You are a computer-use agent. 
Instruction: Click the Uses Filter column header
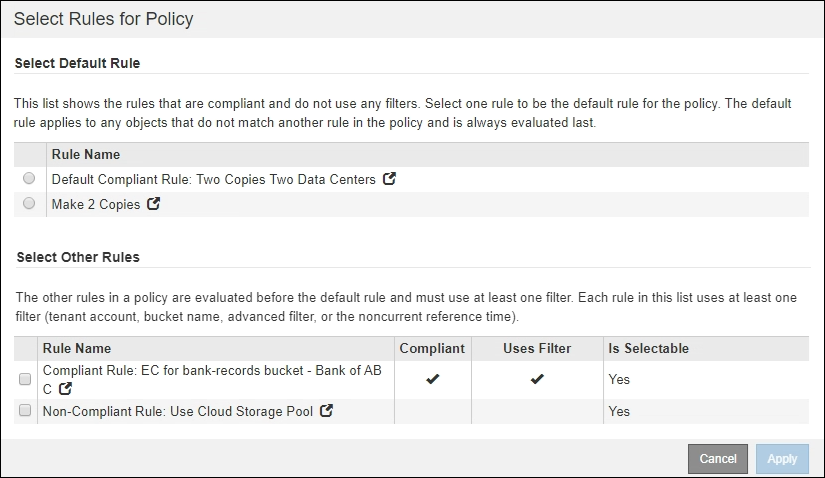click(x=537, y=349)
